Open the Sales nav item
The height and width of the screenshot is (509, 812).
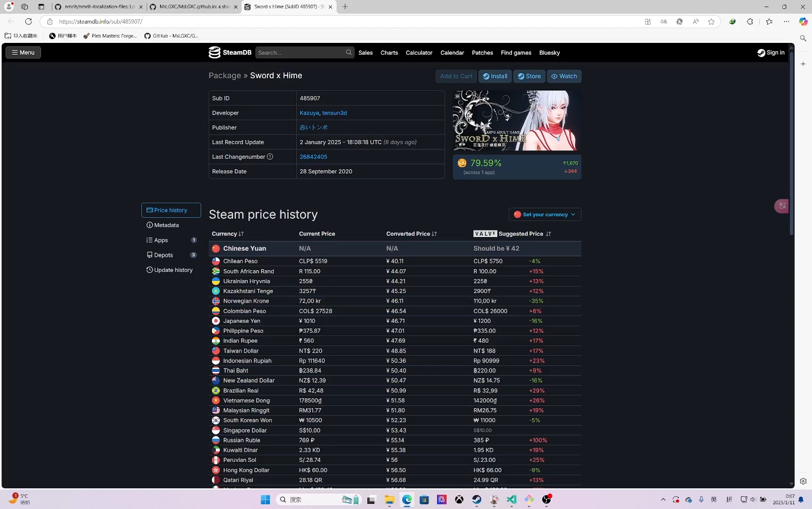point(365,53)
